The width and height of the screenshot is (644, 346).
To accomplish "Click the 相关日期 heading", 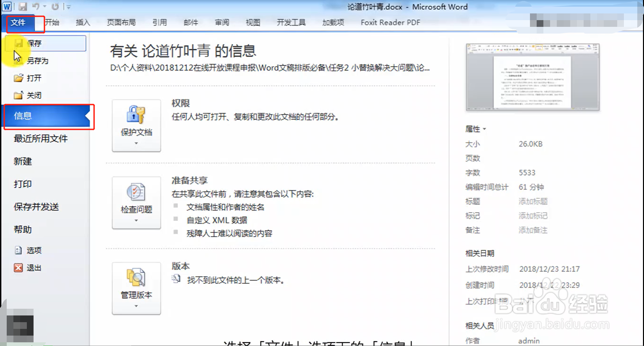I will (x=480, y=254).
